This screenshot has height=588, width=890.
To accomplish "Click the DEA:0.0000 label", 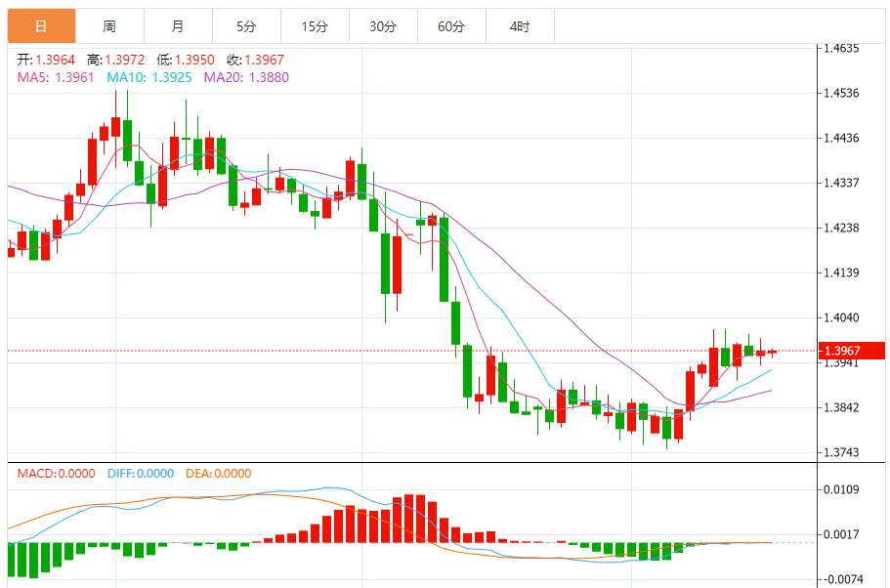I will (x=219, y=474).
